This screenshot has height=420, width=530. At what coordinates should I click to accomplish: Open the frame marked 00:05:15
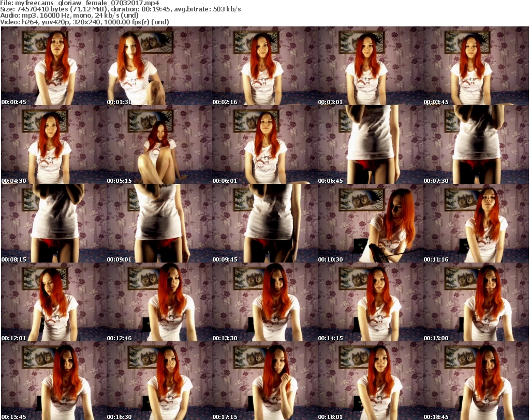[159, 144]
